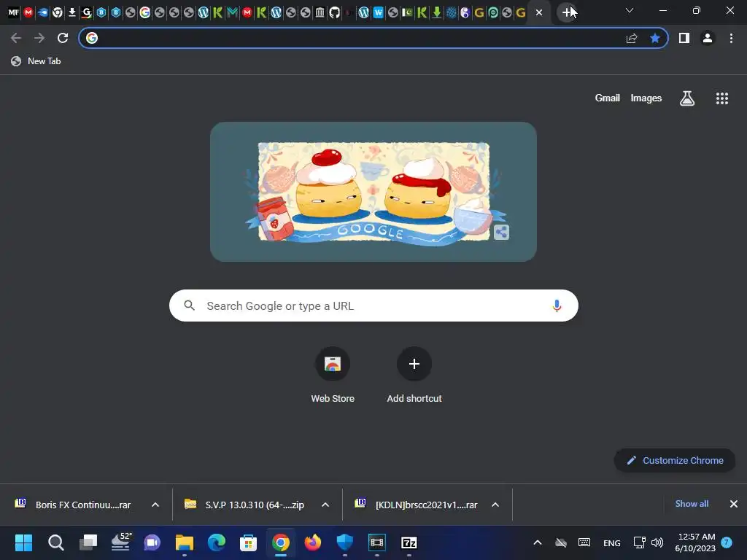Open Firefox from the taskbar

pos(312,542)
